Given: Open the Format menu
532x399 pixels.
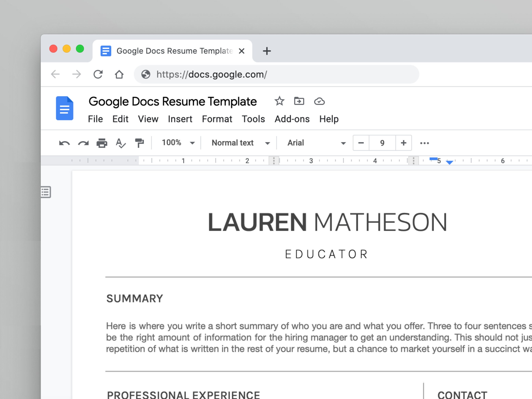Looking at the screenshot, I should (217, 119).
